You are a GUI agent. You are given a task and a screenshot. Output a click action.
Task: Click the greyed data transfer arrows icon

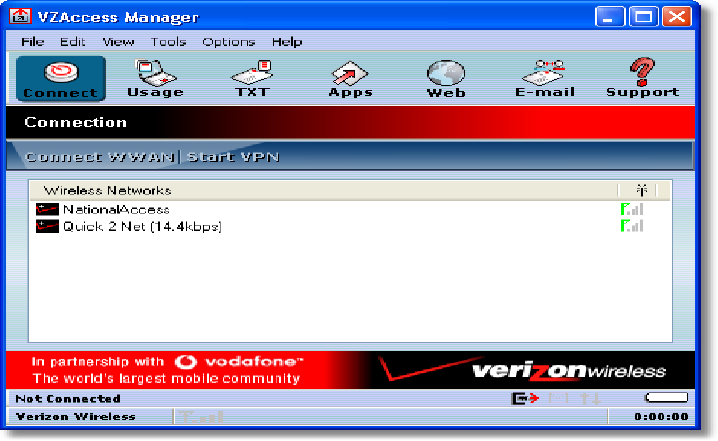[590, 398]
